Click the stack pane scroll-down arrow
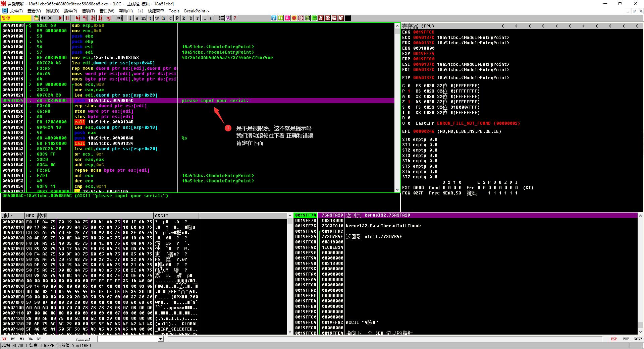 point(640,332)
